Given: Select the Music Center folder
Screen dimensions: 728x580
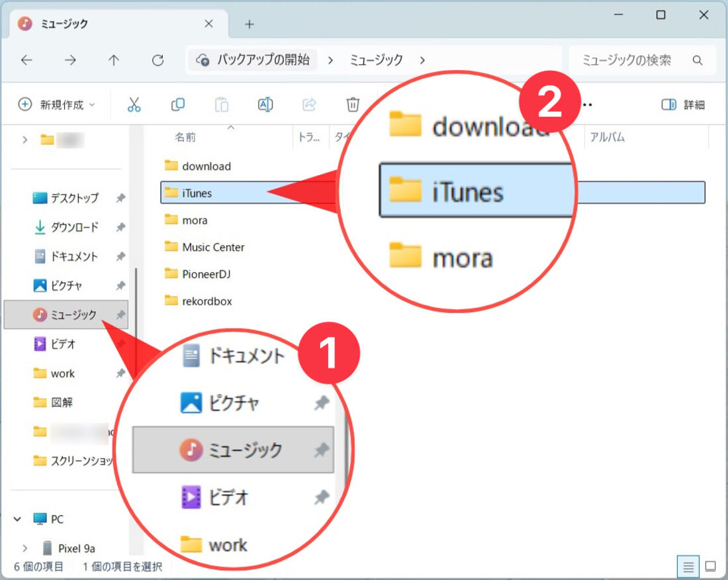Looking at the screenshot, I should (205, 246).
